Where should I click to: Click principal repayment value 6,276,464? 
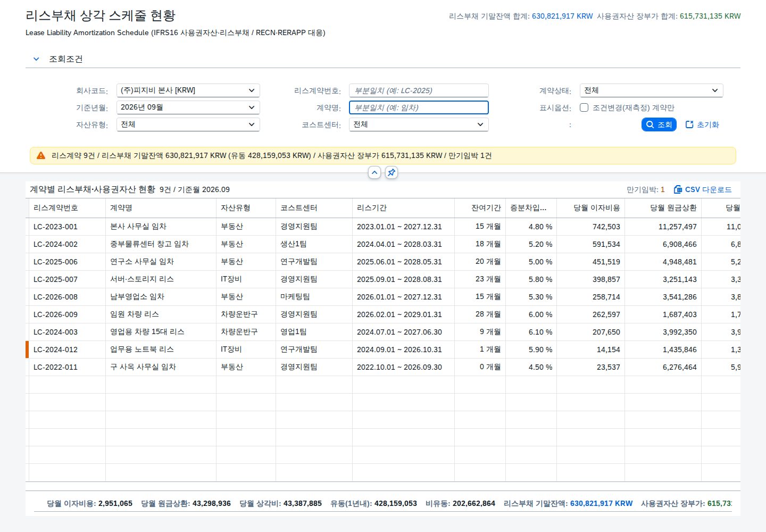[x=680, y=367]
